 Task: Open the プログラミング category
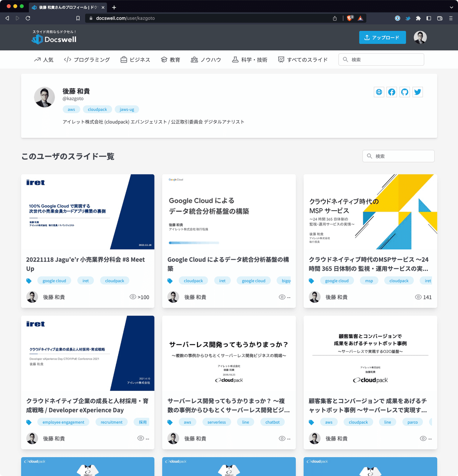[x=87, y=60]
